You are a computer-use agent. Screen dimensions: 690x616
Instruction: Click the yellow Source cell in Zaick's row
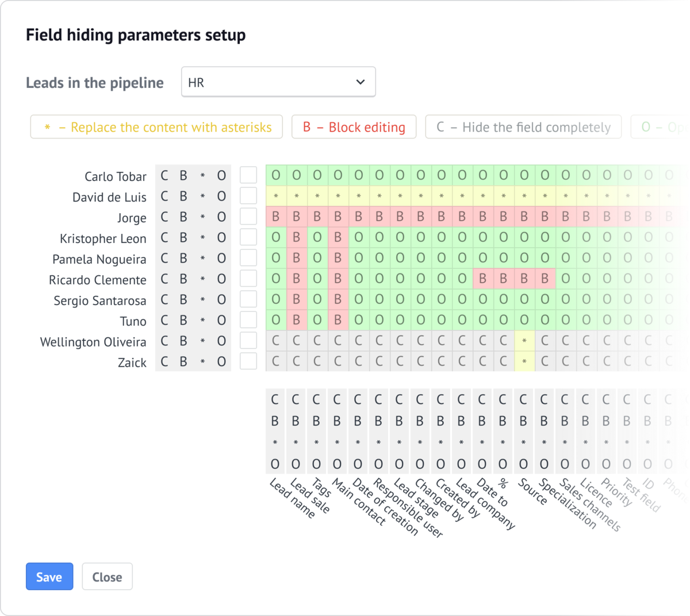(524, 361)
